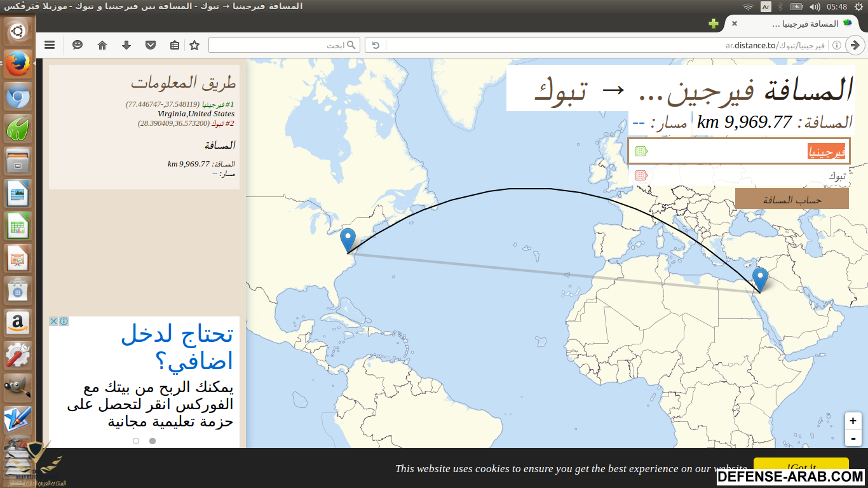This screenshot has width=868, height=488.
Task: Select the second ad carousel dot
Action: [153, 440]
